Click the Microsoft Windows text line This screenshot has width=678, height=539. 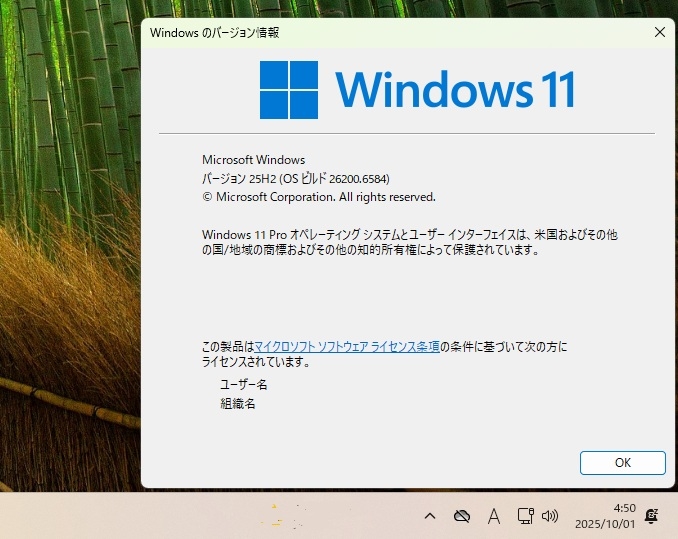click(253, 160)
